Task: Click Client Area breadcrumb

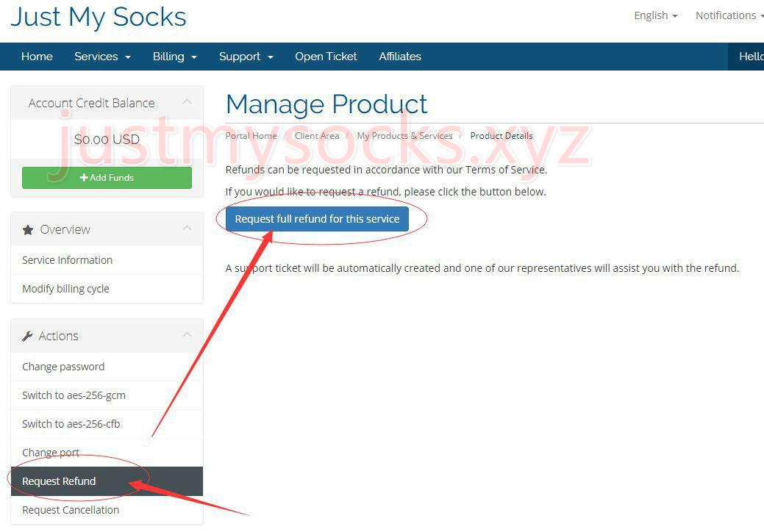Action: [x=317, y=136]
